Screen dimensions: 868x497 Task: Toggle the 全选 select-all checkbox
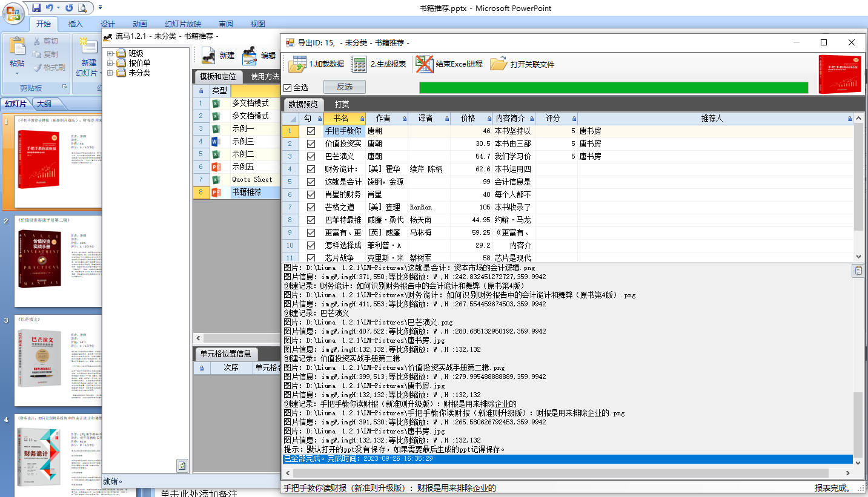288,88
